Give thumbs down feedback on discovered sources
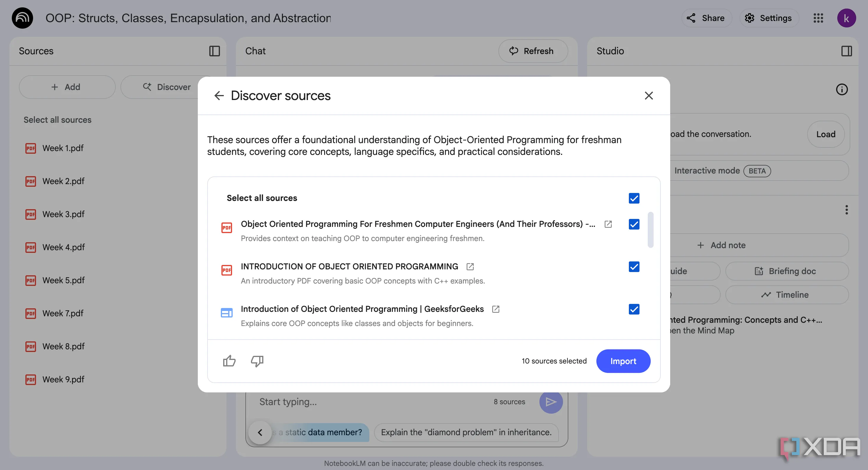Viewport: 868px width, 470px height. pos(257,361)
